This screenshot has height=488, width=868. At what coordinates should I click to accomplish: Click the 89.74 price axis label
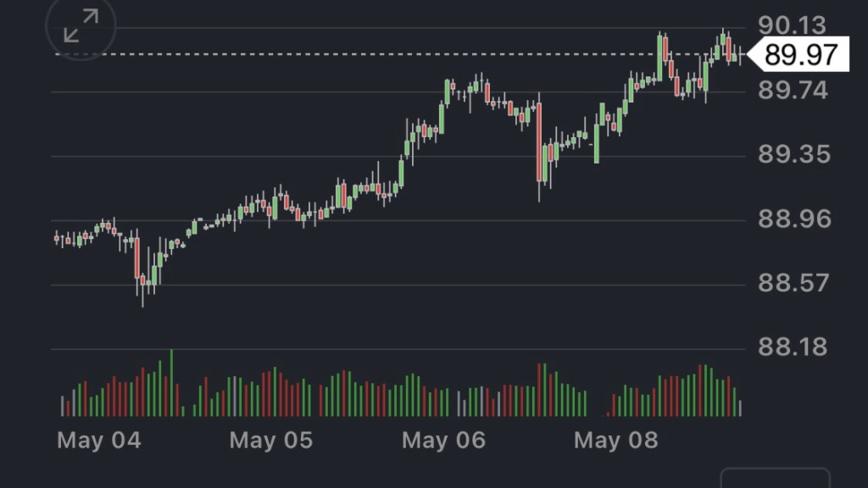(792, 90)
